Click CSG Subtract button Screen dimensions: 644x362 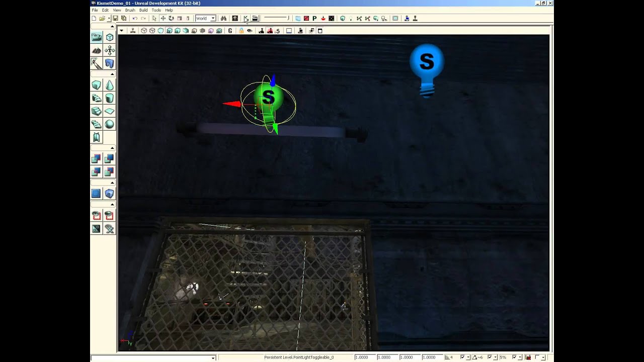coord(109,159)
